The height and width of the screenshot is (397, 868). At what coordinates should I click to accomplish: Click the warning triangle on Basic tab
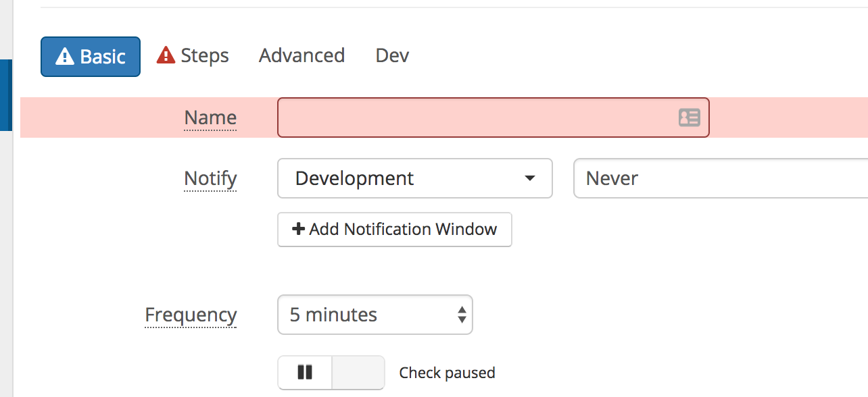pos(65,57)
